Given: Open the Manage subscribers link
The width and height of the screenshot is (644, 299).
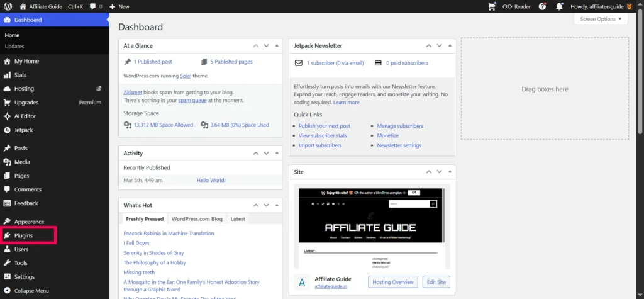Looking at the screenshot, I should point(400,126).
